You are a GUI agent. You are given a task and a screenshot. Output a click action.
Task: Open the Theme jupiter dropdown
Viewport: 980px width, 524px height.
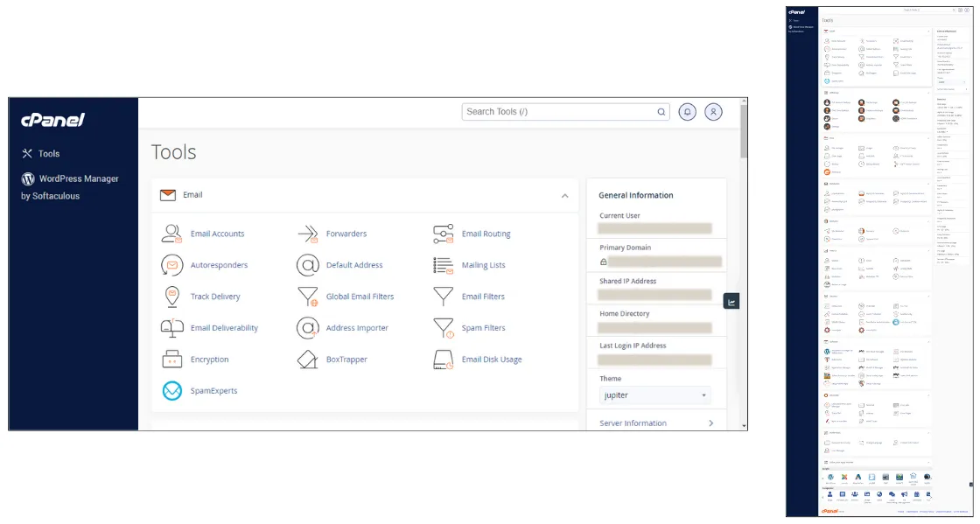point(654,395)
